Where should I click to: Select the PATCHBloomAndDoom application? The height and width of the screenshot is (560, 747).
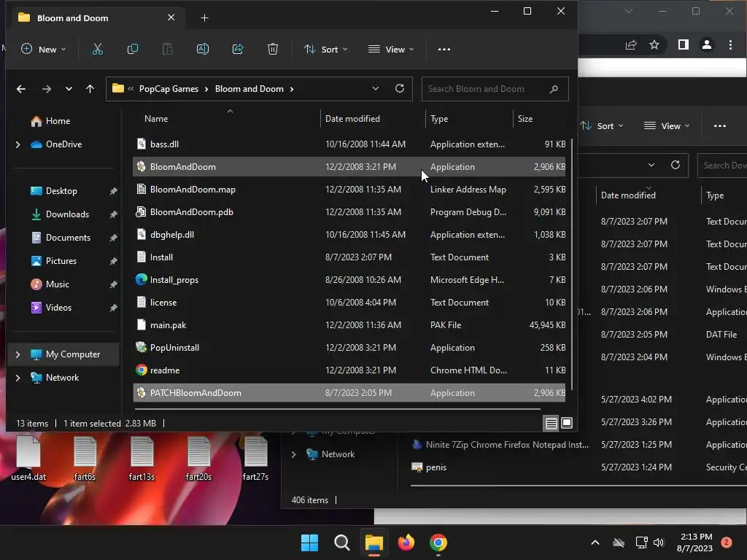coord(349,393)
